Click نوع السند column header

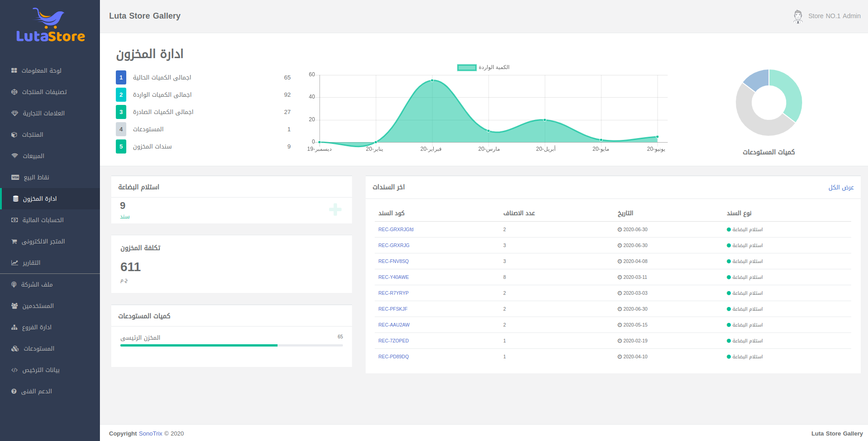tap(739, 213)
